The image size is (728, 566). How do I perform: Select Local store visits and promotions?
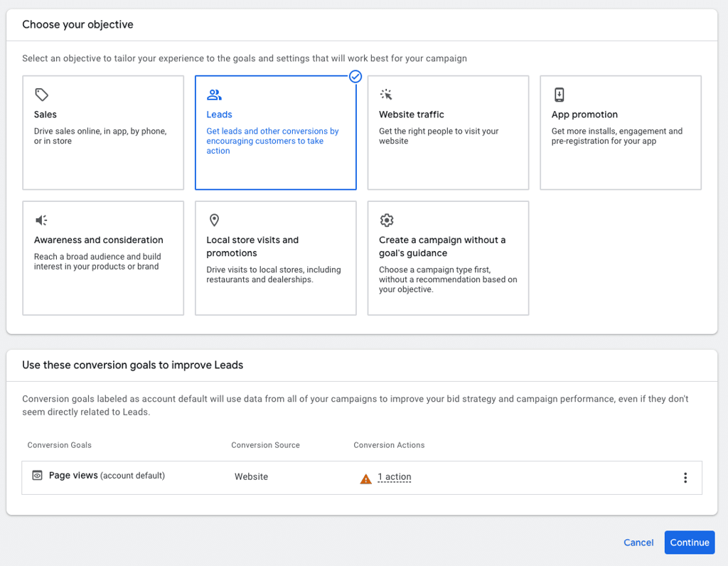[x=276, y=258]
